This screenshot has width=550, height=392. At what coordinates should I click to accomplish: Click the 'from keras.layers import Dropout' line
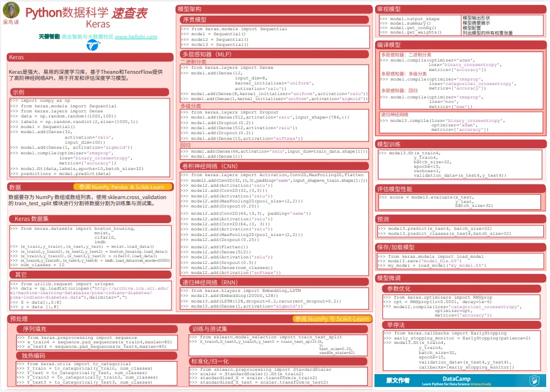[x=230, y=112]
